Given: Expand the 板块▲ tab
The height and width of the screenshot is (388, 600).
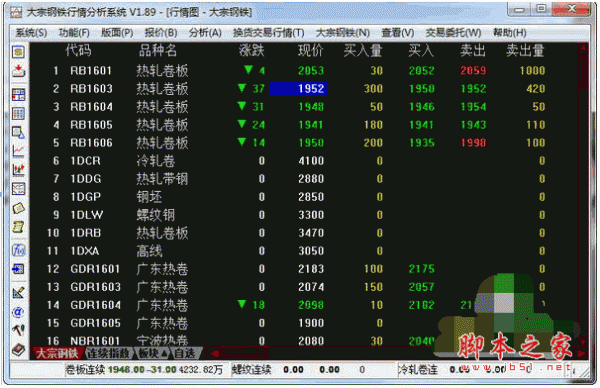Looking at the screenshot, I should pos(152,353).
